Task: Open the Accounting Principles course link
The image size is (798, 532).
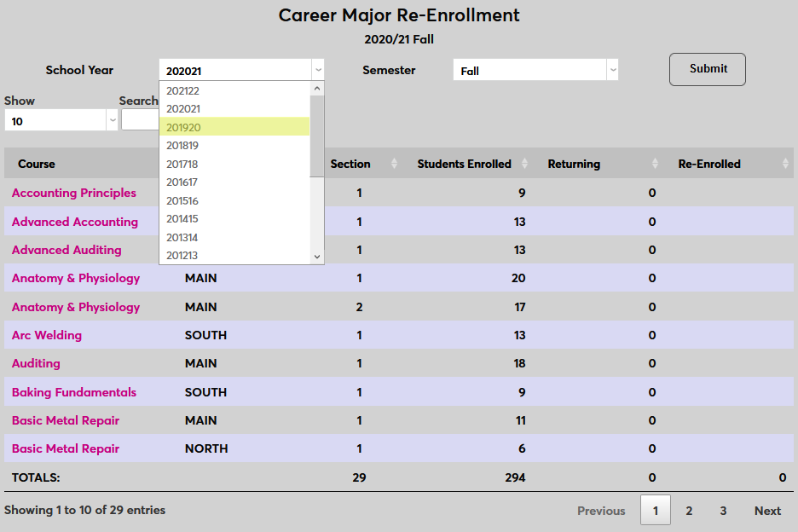Action: [x=74, y=193]
